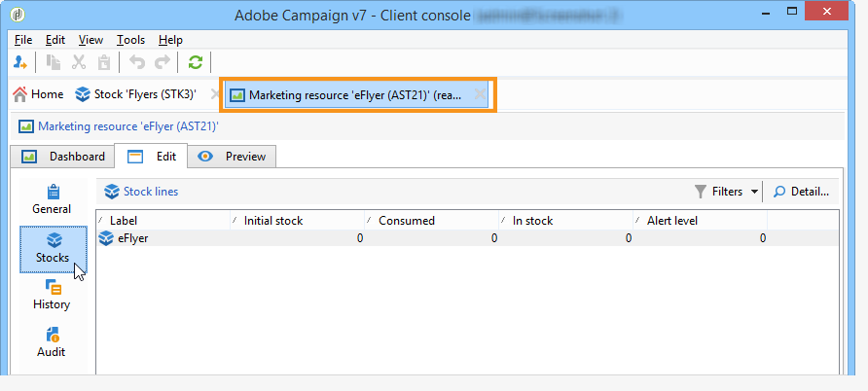Open the File menu
Viewport: 868px width, 391px height.
click(x=23, y=40)
